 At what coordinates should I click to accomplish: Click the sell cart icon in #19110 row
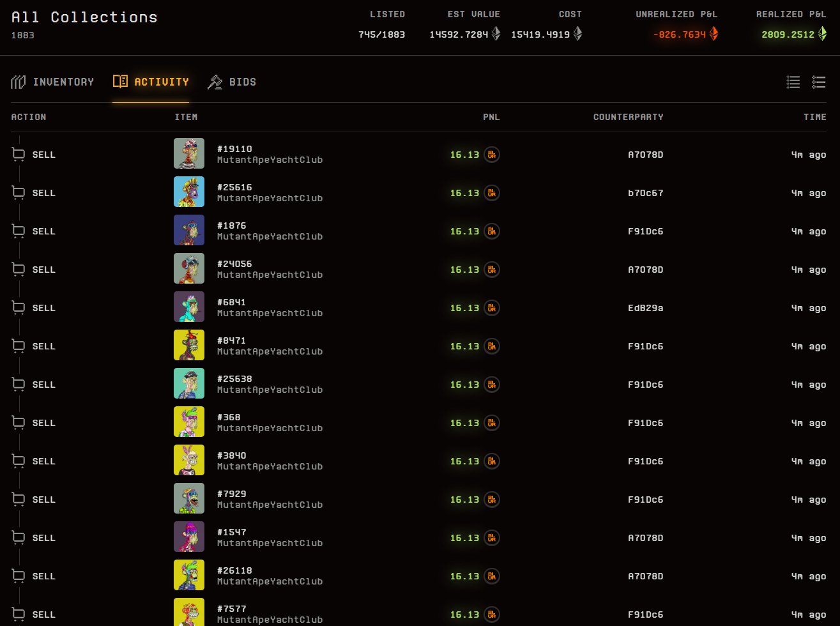coord(19,155)
